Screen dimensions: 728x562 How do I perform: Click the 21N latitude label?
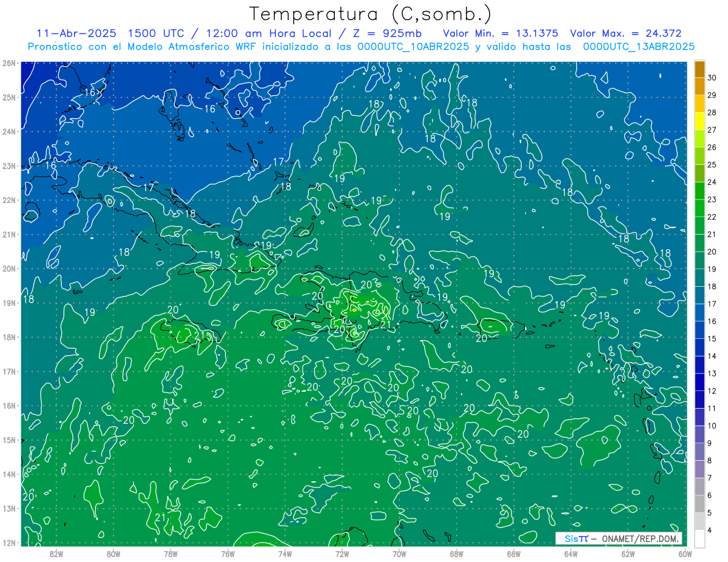point(8,234)
